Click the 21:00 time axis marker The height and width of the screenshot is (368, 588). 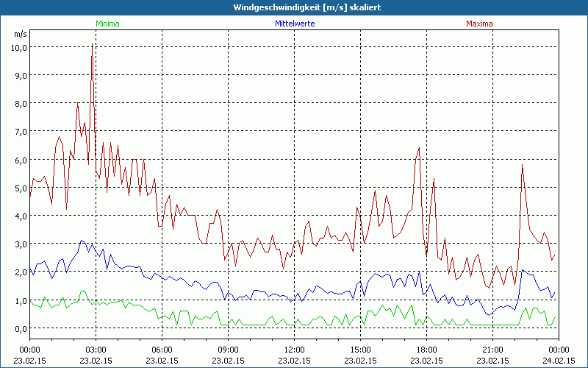492,349
